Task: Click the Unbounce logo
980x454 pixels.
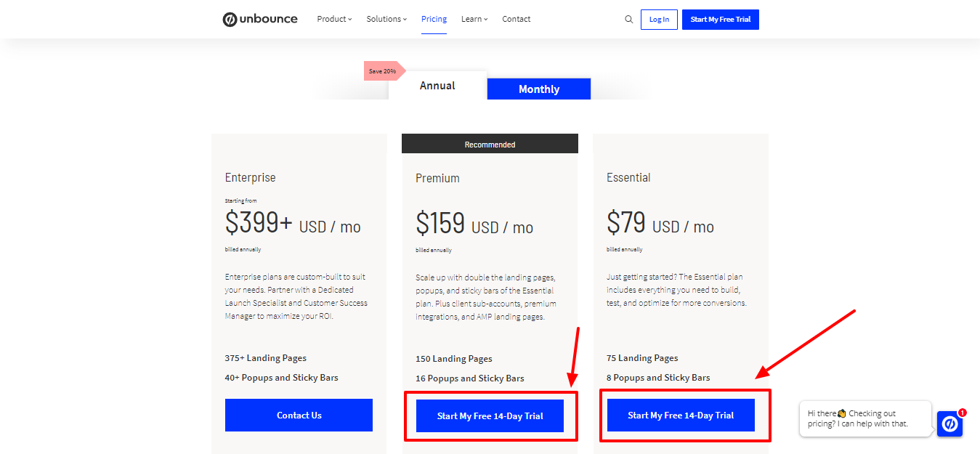Action: [260, 20]
